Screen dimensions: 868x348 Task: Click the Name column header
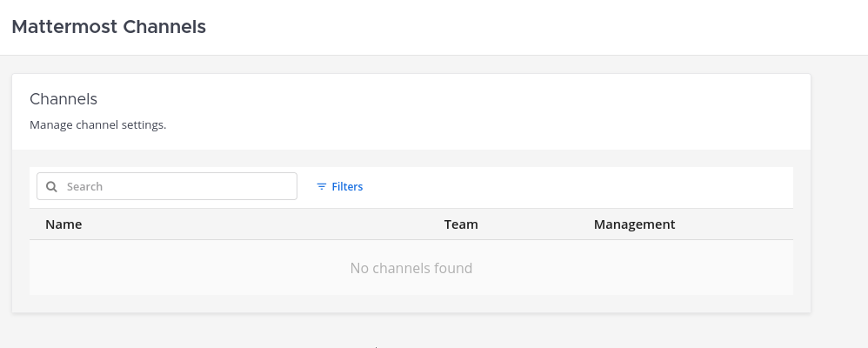63,224
